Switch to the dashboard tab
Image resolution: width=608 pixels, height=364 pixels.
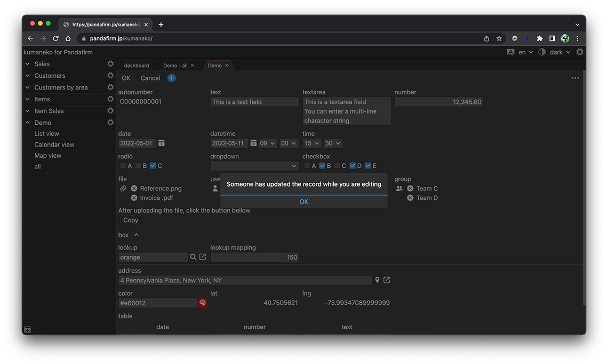click(x=137, y=66)
